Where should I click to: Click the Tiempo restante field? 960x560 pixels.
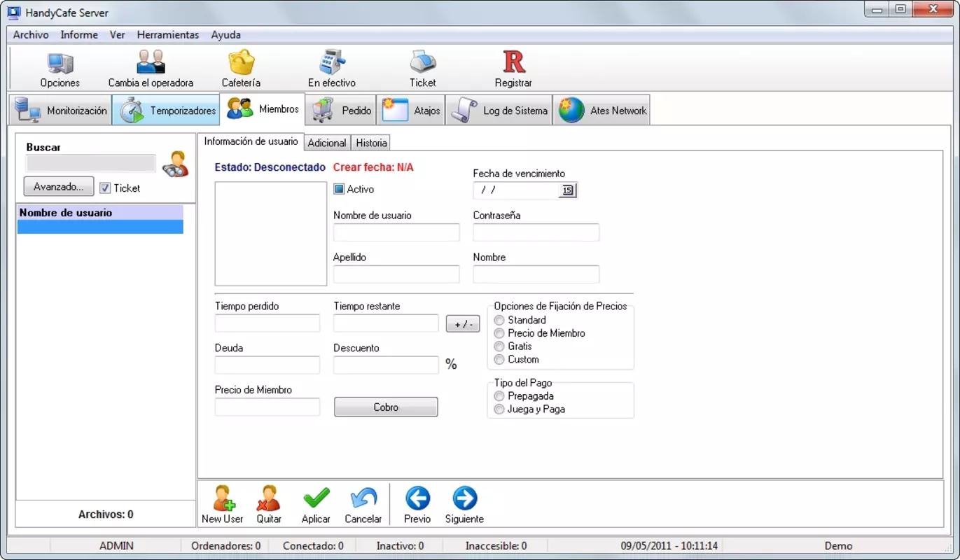tap(386, 323)
